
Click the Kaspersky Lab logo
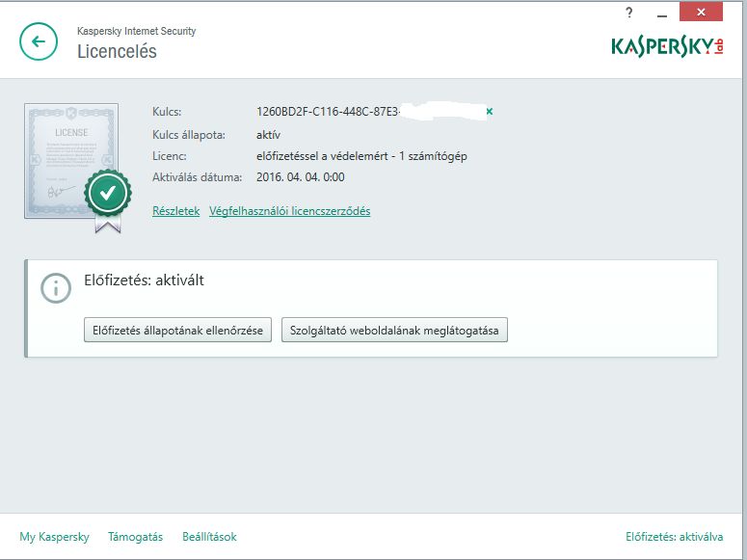pyautogui.click(x=667, y=47)
